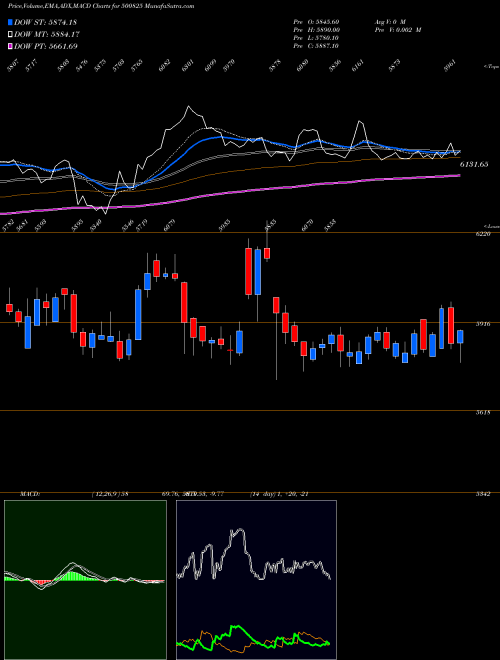Click the magenta DOW PT legend swatch
This screenshot has width=500, height=660.
pyautogui.click(x=10, y=46)
